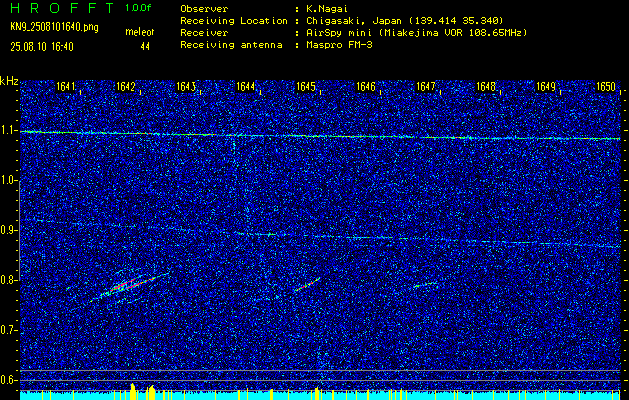This screenshot has height=400, width=629.
Task: Click the Observer field label
Action: (x=204, y=9)
